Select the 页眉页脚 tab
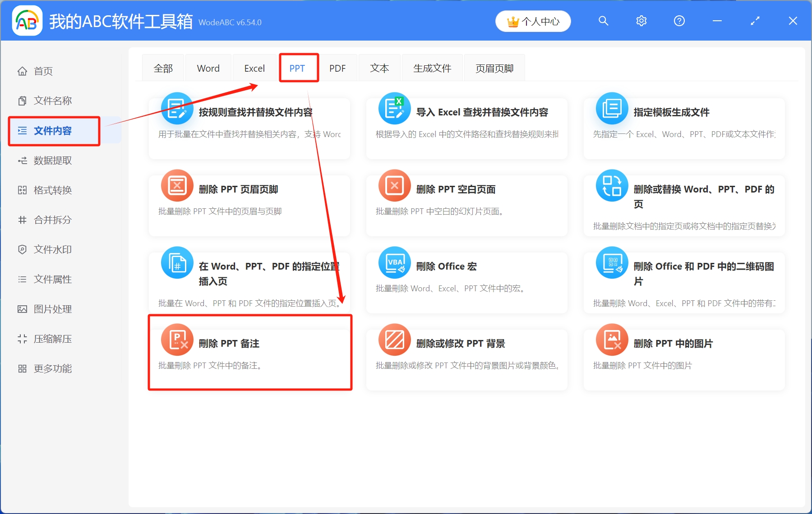 494,68
